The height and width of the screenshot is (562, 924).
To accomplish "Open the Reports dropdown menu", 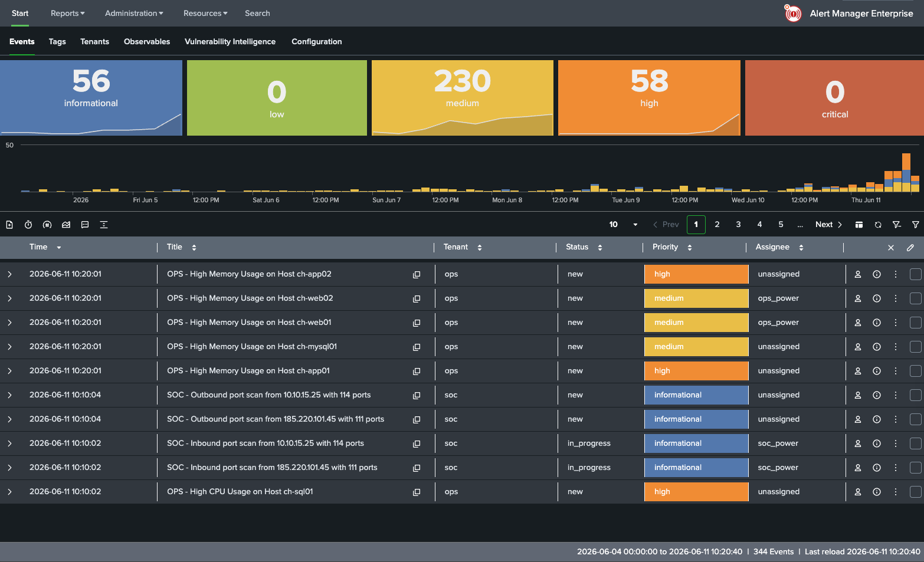I will click(68, 13).
